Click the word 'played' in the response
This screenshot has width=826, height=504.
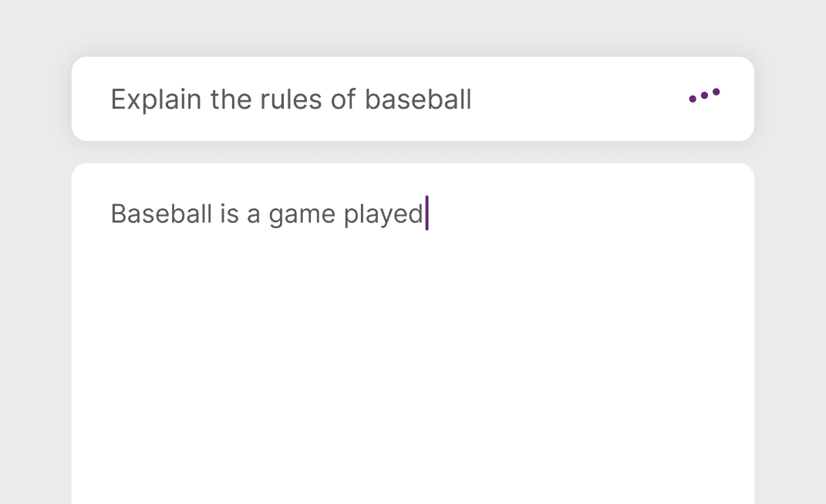[383, 213]
